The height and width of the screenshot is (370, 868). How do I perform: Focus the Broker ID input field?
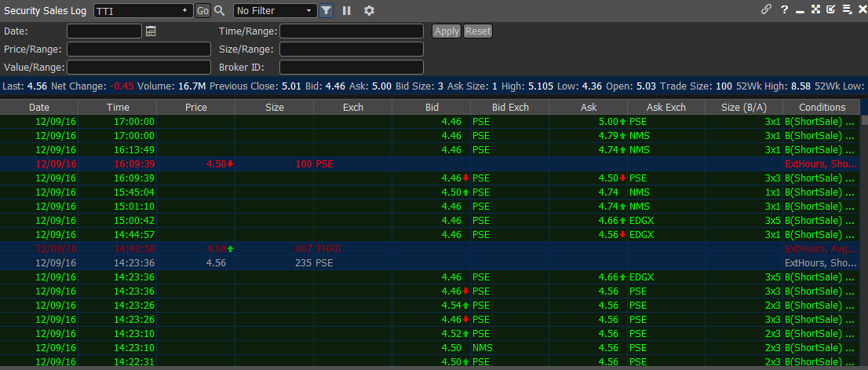click(351, 68)
